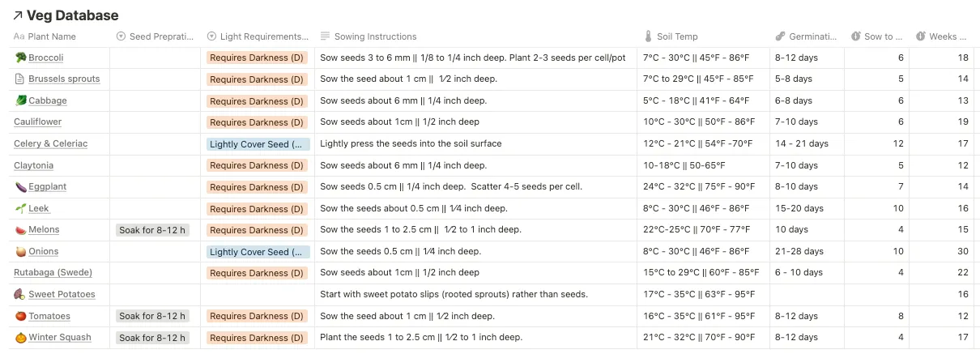Click the Sweet Potatoes sowing instructions cell

pos(454,294)
